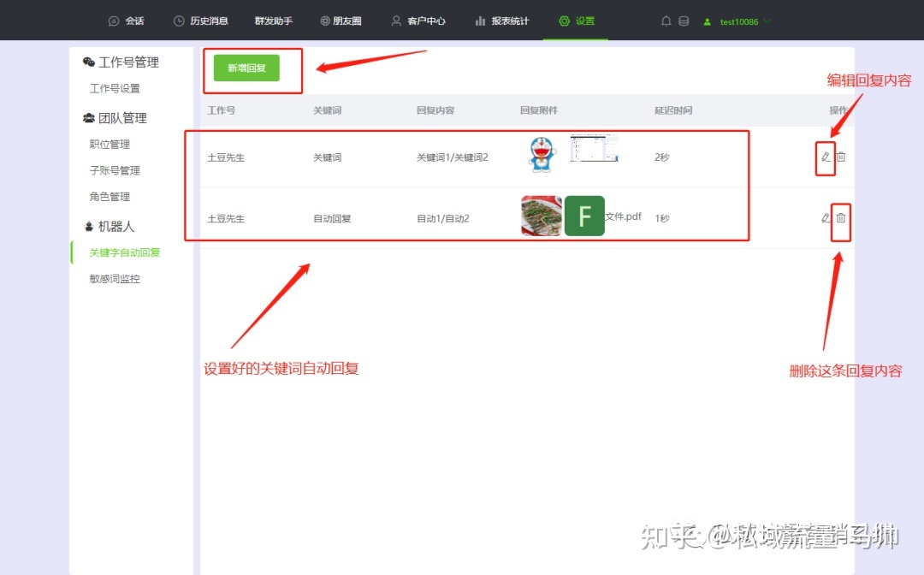The height and width of the screenshot is (575, 924).
Task: Delete the 关键词 row using the trash icon
Action: (843, 157)
